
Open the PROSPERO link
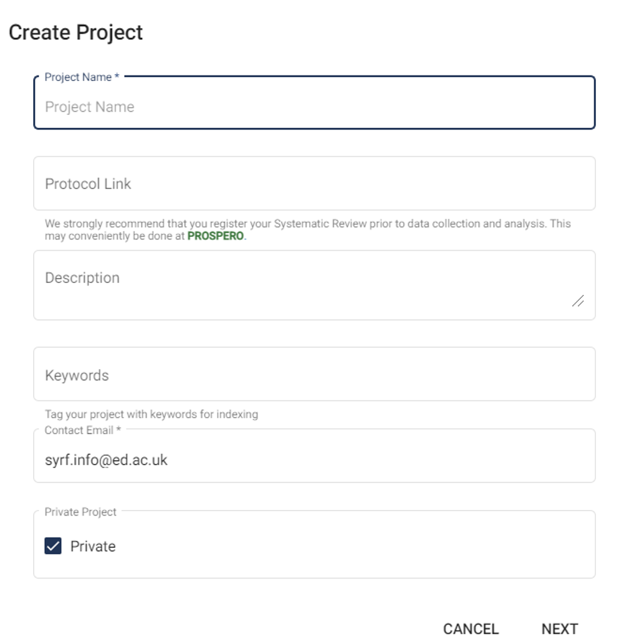click(216, 236)
